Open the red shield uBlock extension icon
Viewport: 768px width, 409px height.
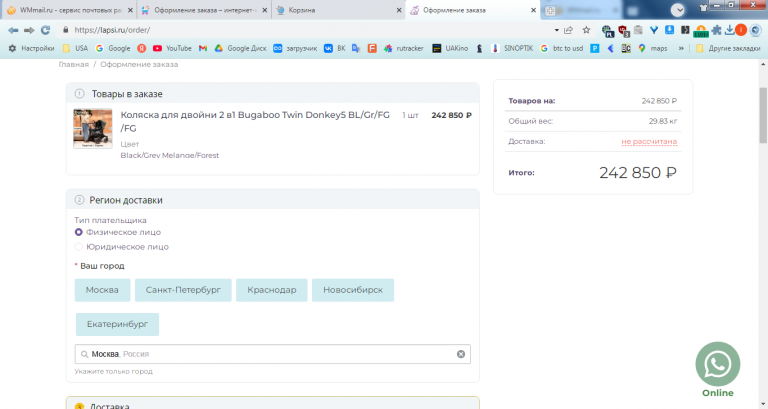click(624, 31)
